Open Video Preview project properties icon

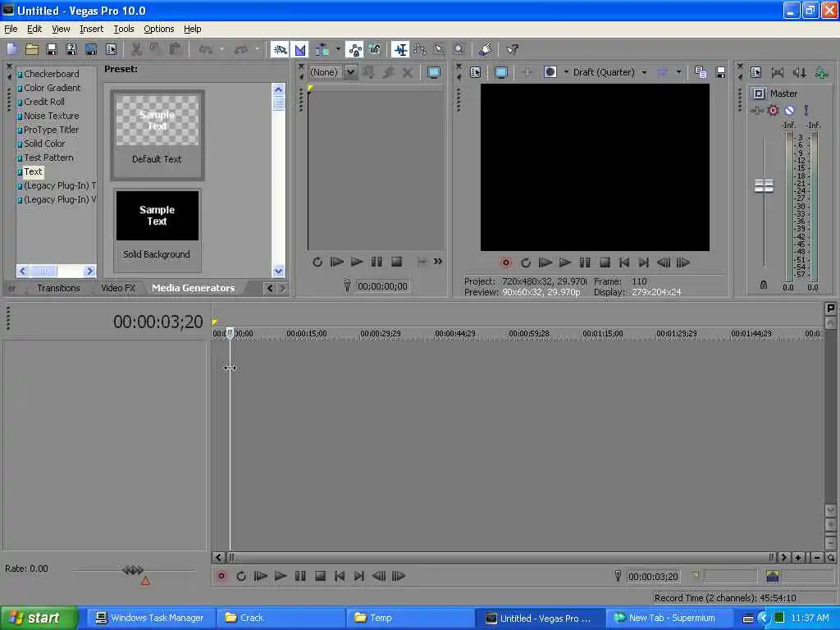pyautogui.click(x=475, y=72)
